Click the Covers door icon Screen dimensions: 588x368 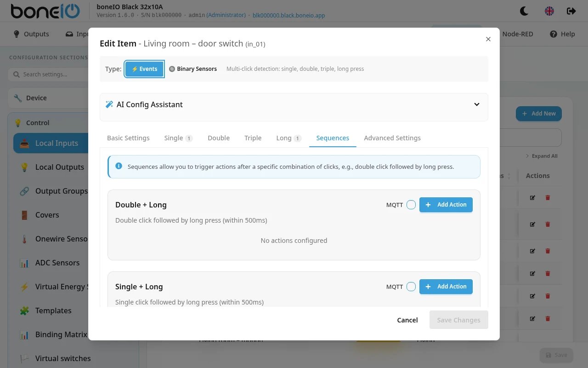click(25, 215)
